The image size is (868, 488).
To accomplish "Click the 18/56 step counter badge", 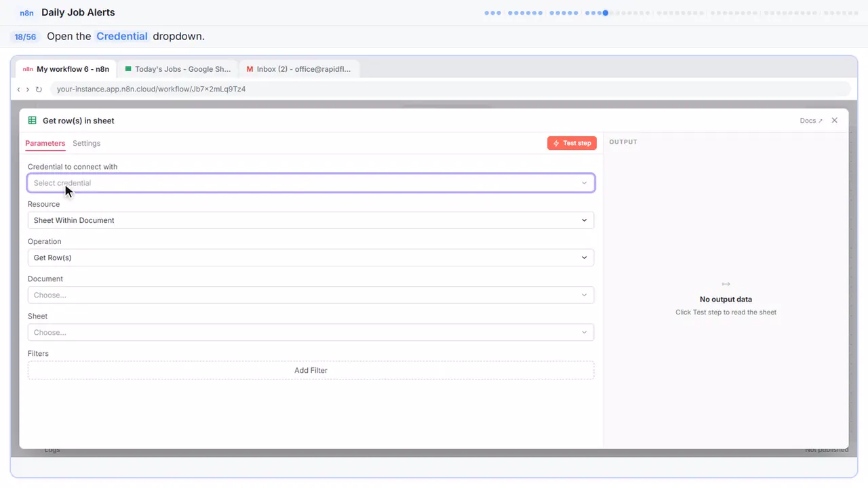I will pyautogui.click(x=25, y=37).
